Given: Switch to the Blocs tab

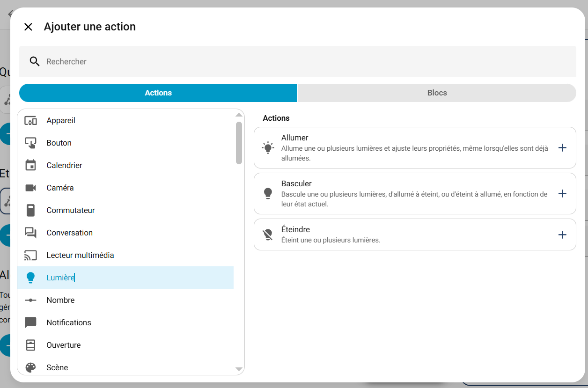Looking at the screenshot, I should [x=437, y=93].
